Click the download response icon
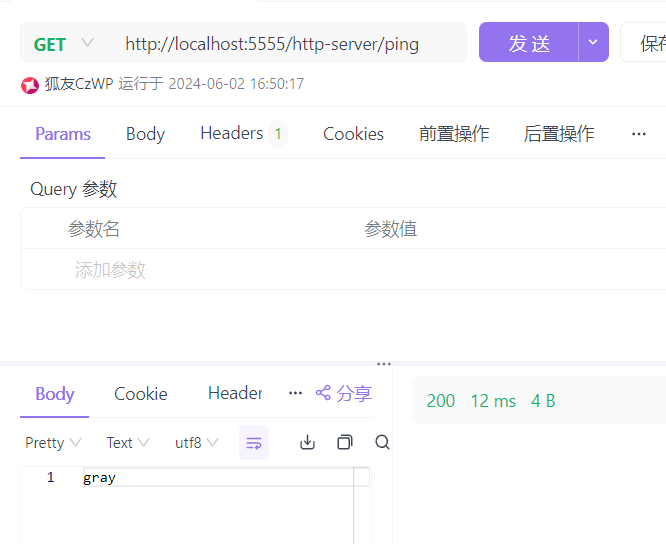This screenshot has width=666, height=544. coord(308,443)
